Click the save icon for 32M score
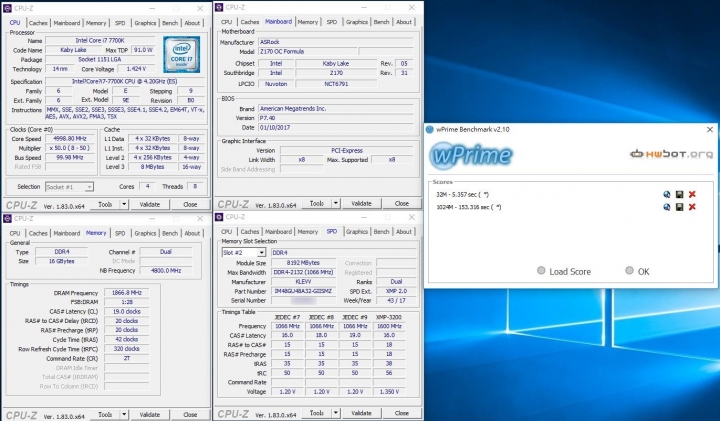This screenshot has width=720, height=421. pos(680,194)
